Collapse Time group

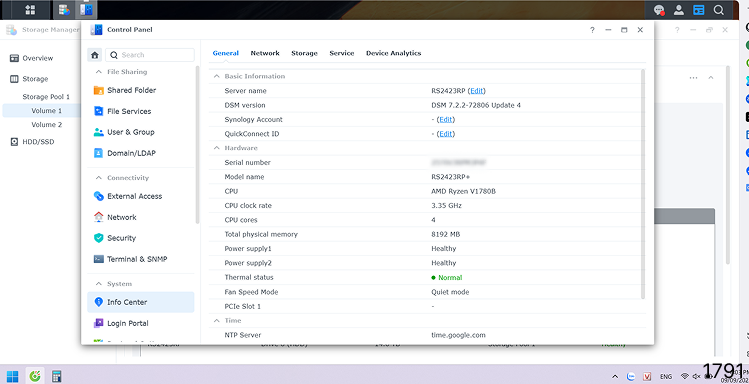coord(216,320)
